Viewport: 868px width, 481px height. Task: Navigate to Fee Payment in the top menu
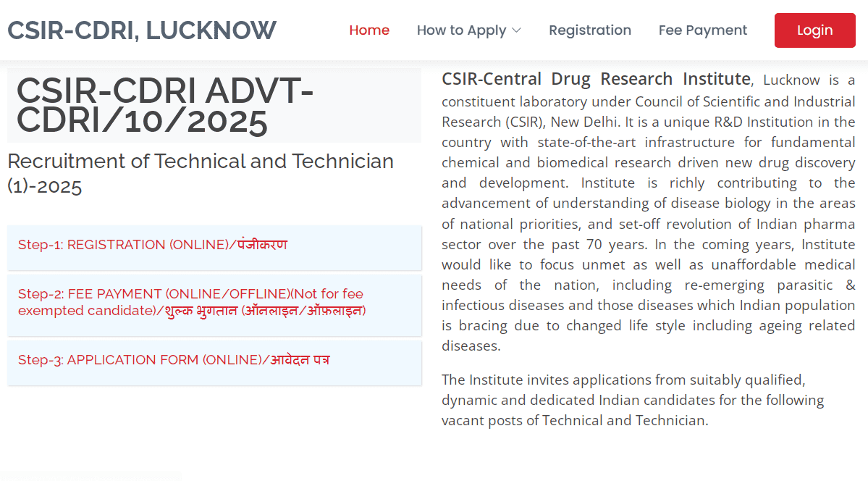click(702, 30)
